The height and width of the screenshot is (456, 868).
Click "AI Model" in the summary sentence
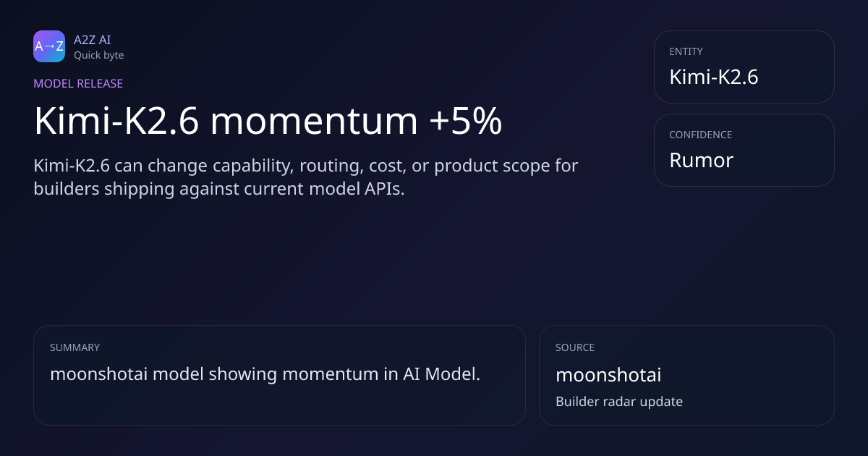pos(441,374)
